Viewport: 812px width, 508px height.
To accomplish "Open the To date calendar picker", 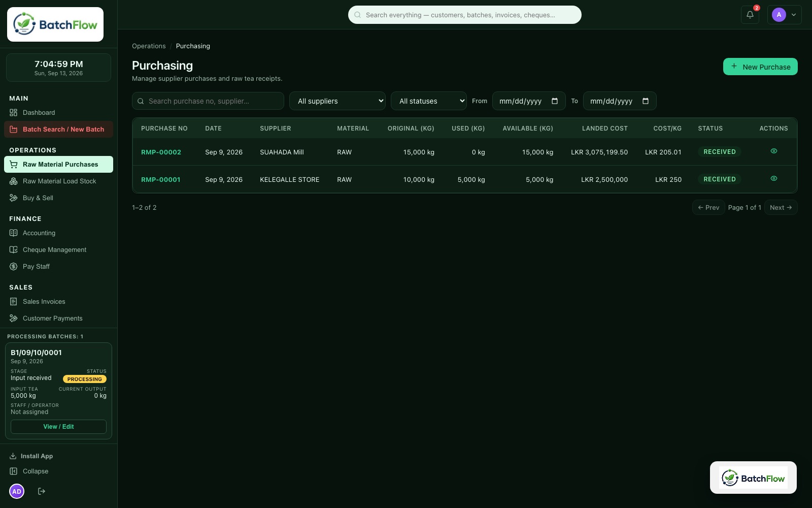I will 646,101.
